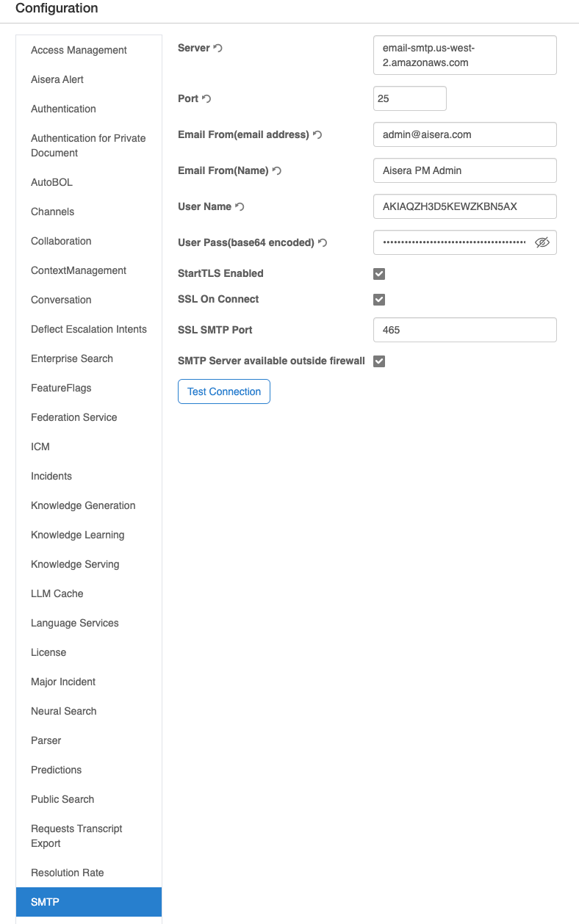Focus the Port number input

coord(409,98)
